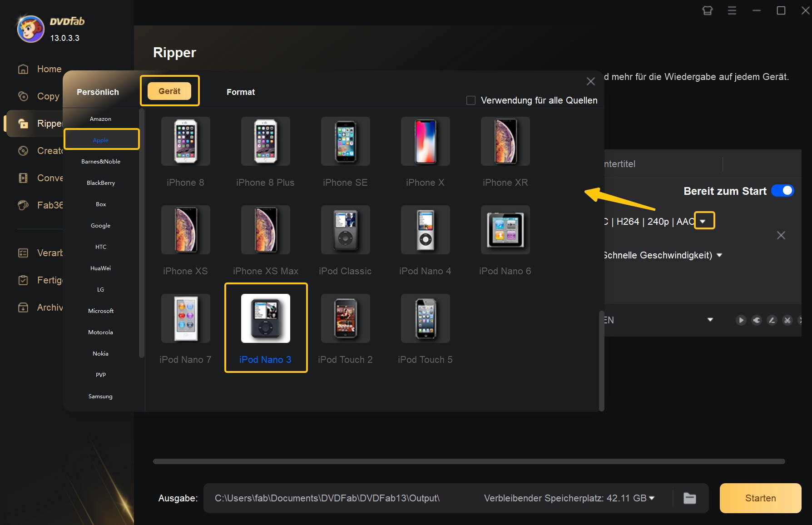Select the Ripper module icon

pyautogui.click(x=23, y=124)
